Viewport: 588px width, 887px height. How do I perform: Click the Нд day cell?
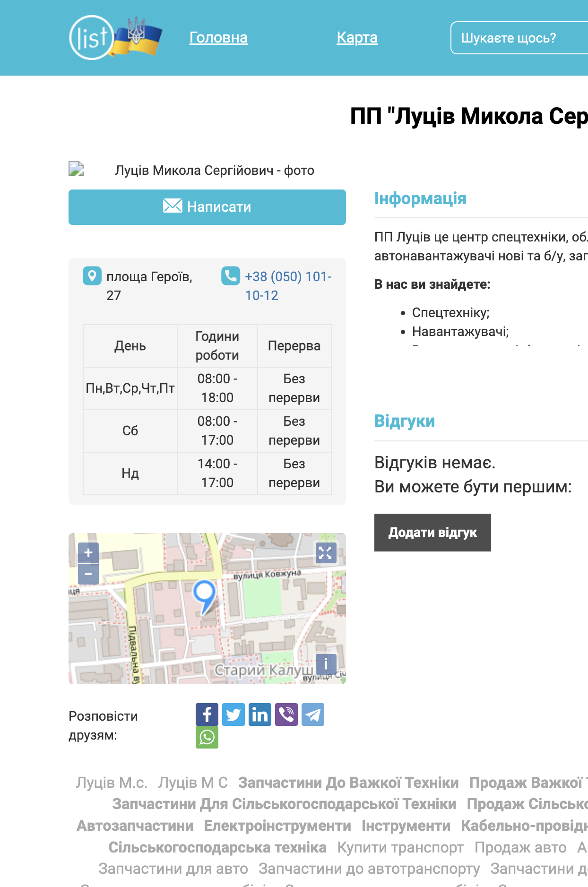130,473
